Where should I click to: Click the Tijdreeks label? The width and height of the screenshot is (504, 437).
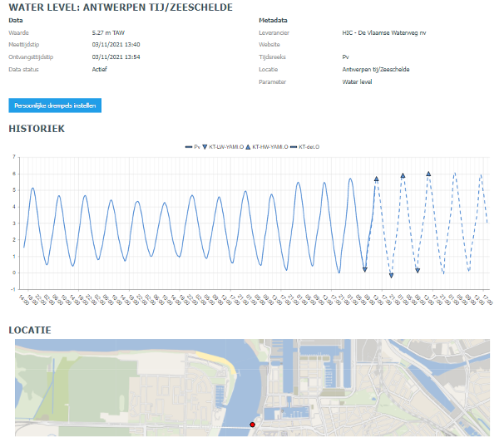(272, 56)
